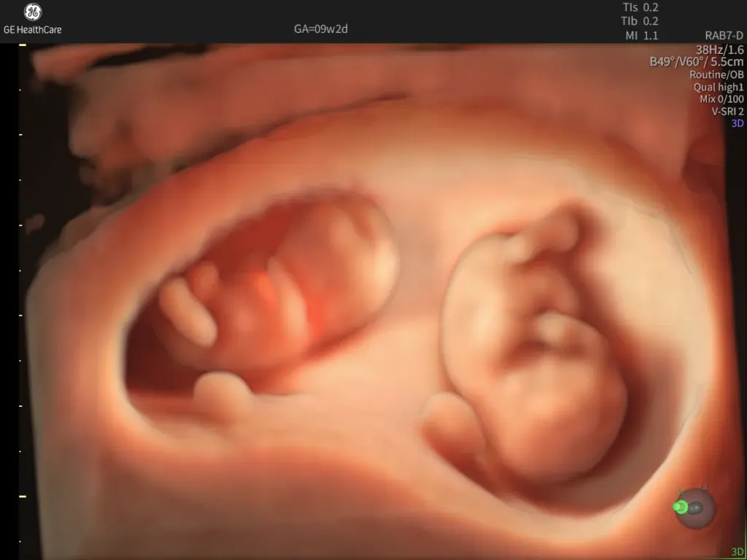Click the 3D orientation sphere indicator

694,508
